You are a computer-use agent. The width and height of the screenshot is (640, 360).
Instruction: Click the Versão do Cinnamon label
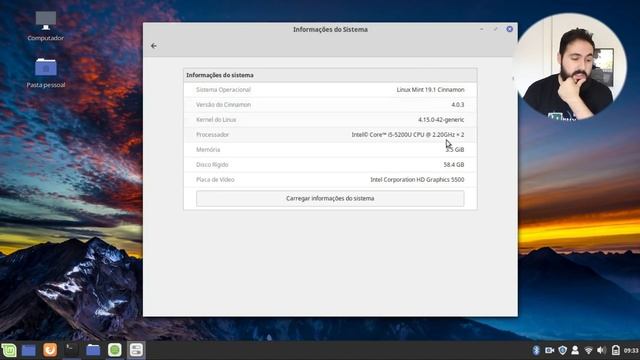click(x=223, y=104)
